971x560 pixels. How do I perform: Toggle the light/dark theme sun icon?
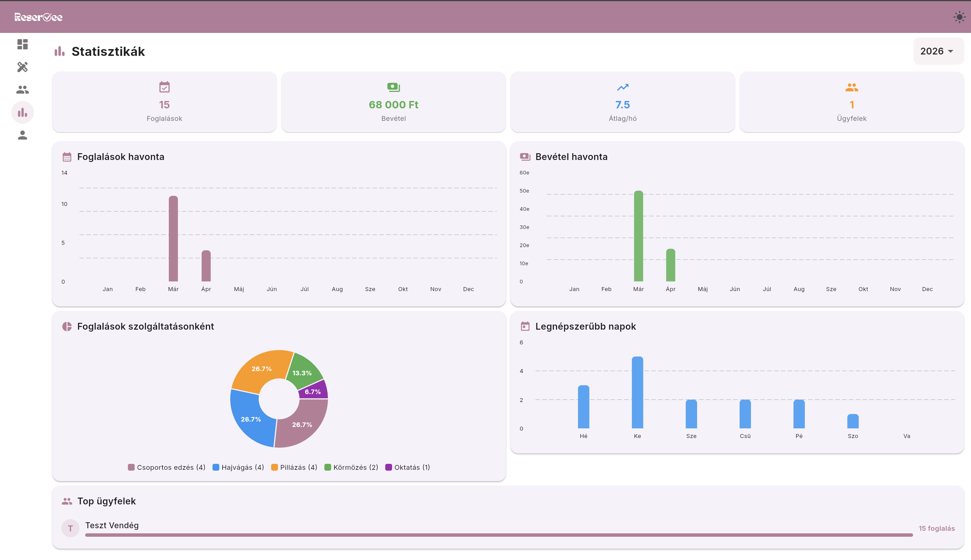coord(959,17)
